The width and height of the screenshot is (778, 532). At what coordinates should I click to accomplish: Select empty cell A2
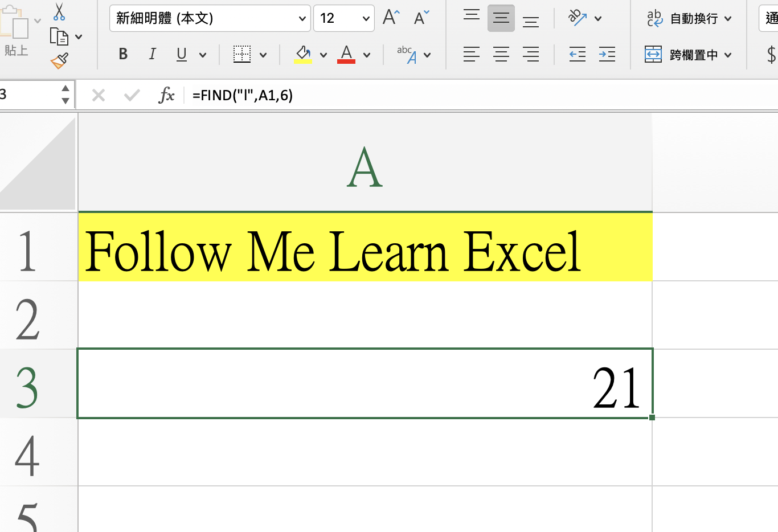point(365,315)
